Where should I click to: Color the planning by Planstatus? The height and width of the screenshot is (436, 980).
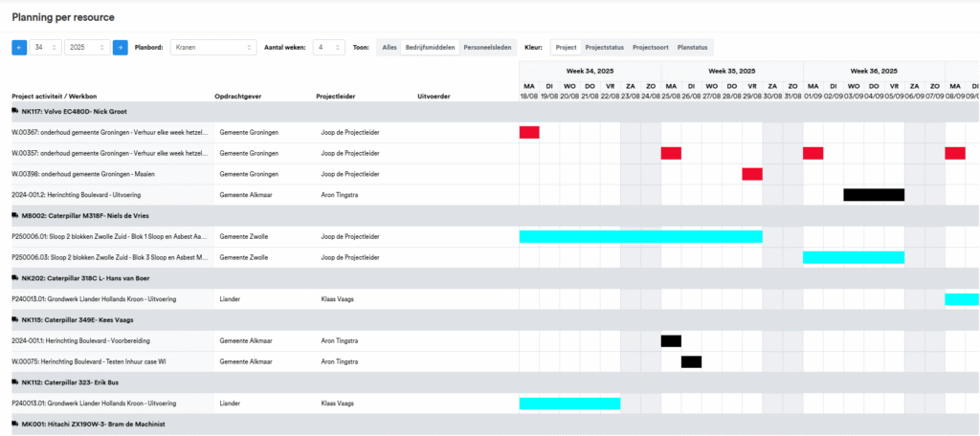point(693,48)
